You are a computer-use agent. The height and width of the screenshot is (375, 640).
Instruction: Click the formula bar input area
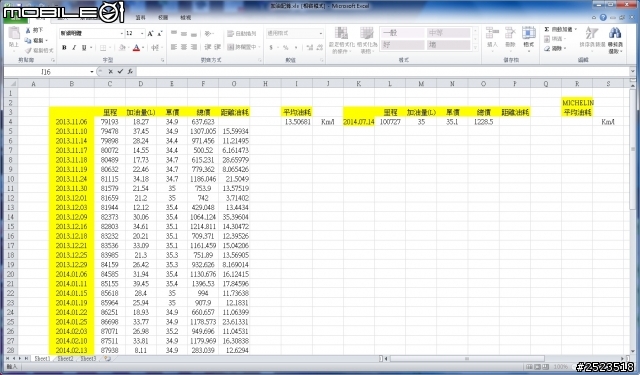click(x=383, y=72)
